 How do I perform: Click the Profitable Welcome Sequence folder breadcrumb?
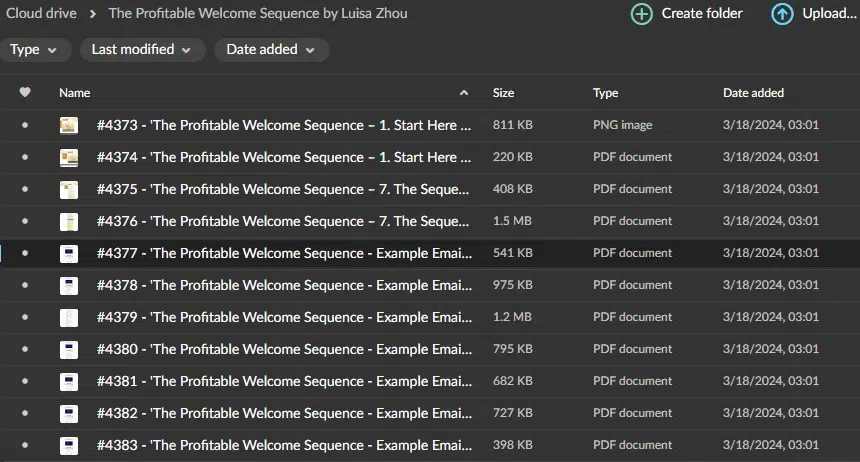[x=258, y=13]
